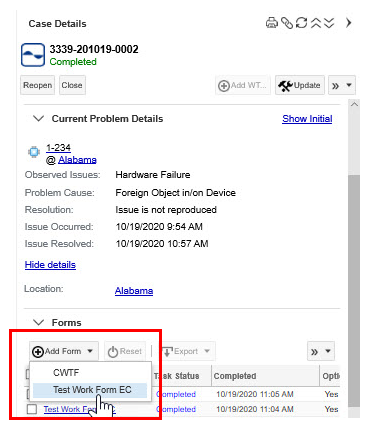Open the Alabama link in Location row
Screen dimensions: 380x438
click(134, 291)
